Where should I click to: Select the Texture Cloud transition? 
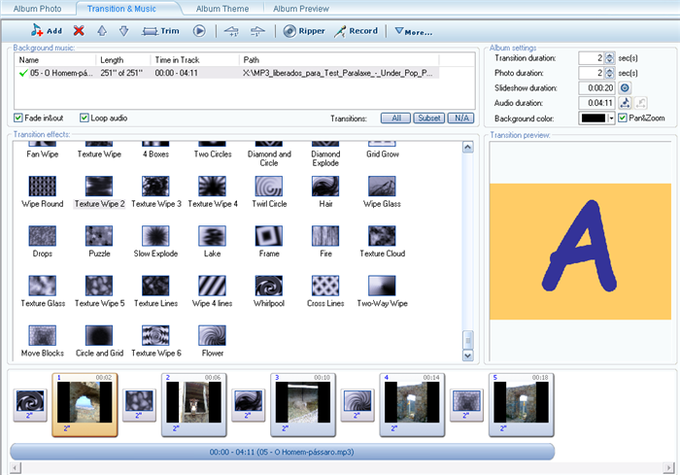[382, 242]
